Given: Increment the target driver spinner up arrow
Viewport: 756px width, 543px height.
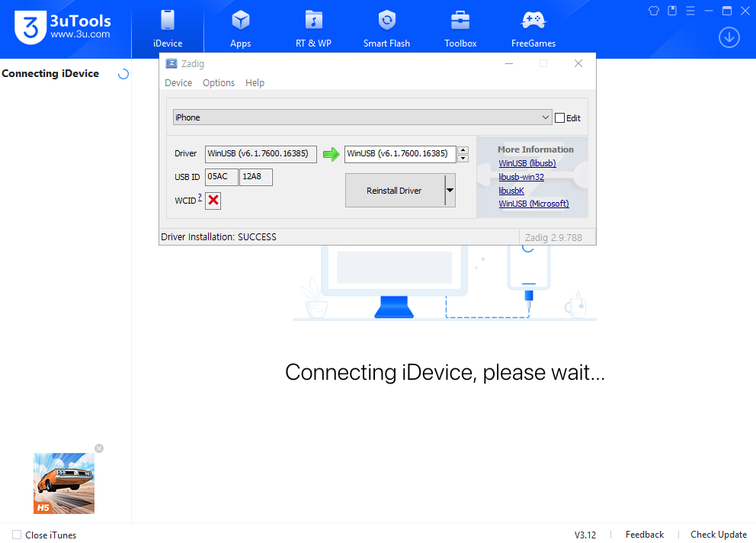Looking at the screenshot, I should (x=463, y=150).
